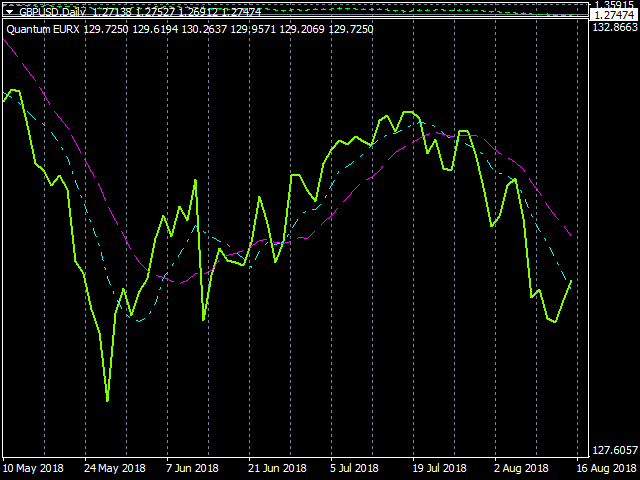Click the 5 Jul 2018 date label
The height and width of the screenshot is (480, 640).
pyautogui.click(x=354, y=468)
